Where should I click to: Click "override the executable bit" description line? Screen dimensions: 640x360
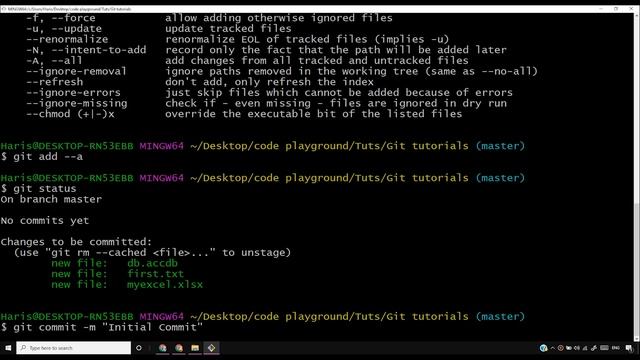[313, 114]
